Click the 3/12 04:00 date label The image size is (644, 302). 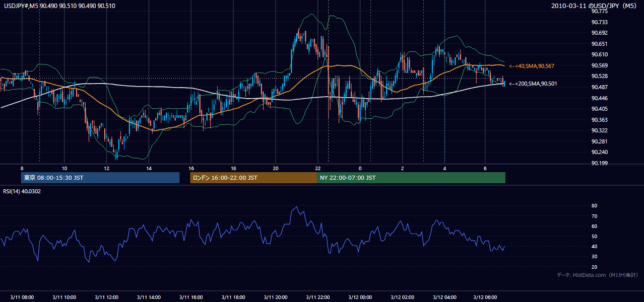pyautogui.click(x=444, y=297)
